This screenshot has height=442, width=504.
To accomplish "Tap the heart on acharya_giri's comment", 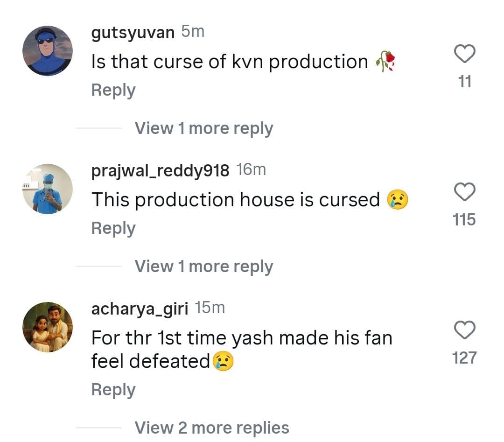I will (464, 330).
